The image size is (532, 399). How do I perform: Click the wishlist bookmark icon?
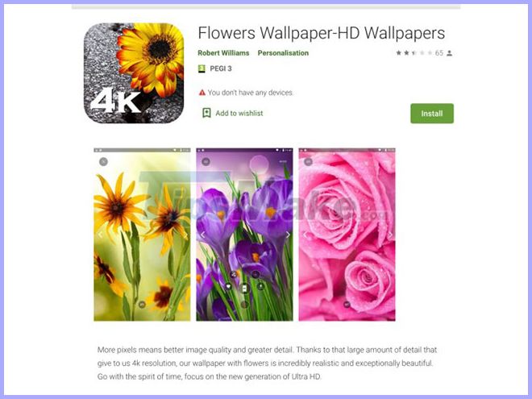point(206,113)
